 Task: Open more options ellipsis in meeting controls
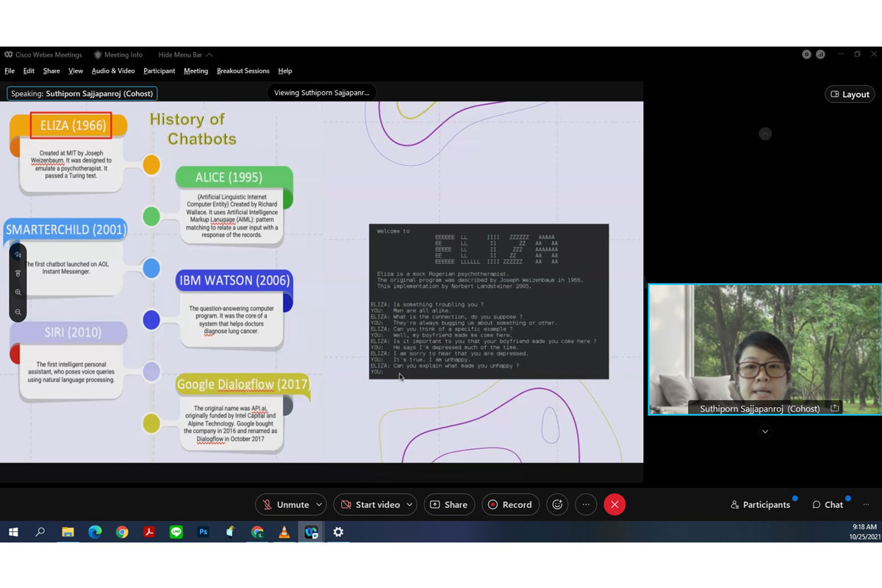coord(586,504)
